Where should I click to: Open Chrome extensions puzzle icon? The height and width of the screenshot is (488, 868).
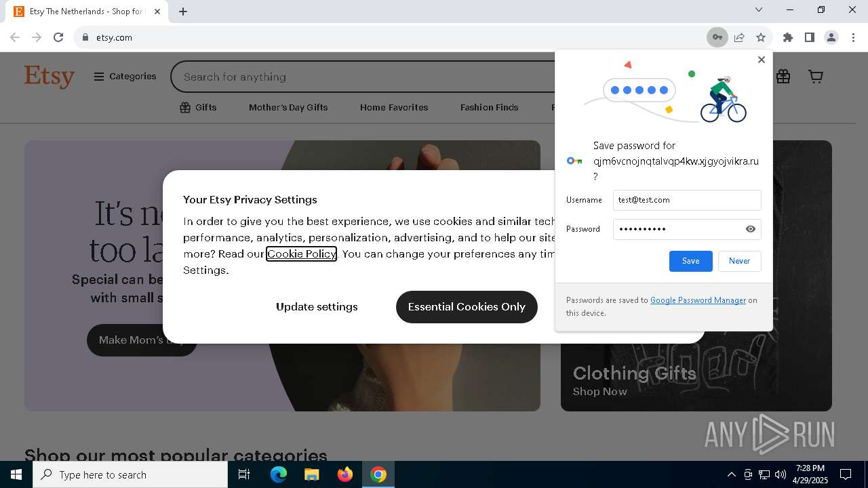coord(787,37)
